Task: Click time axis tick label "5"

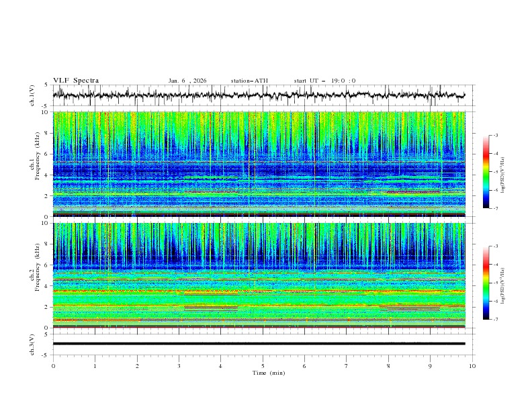Action: point(263,366)
